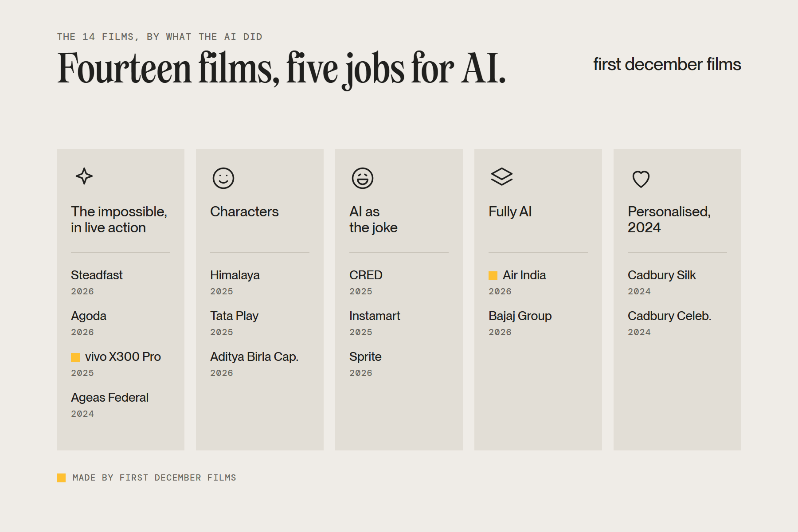The image size is (798, 532).
Task: Click the yellow square beside vivo X300 Pro
Action: [x=75, y=357]
